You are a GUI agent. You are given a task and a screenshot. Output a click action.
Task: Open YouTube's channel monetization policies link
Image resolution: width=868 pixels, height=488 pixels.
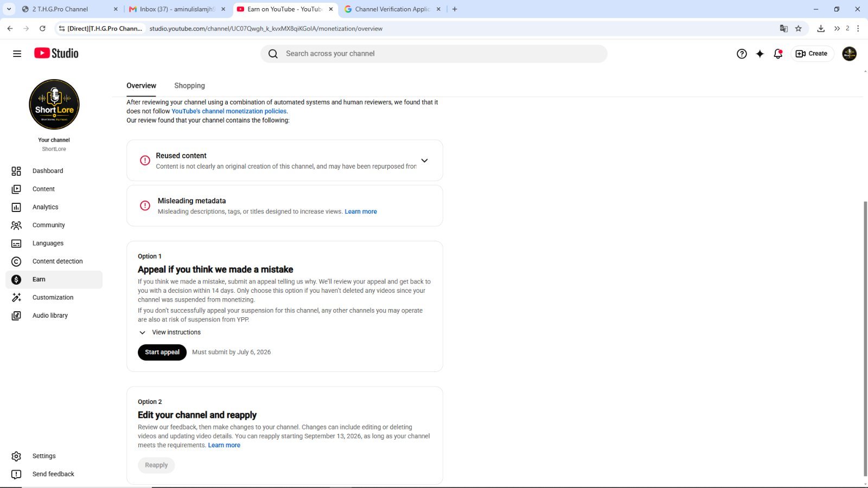pos(229,111)
